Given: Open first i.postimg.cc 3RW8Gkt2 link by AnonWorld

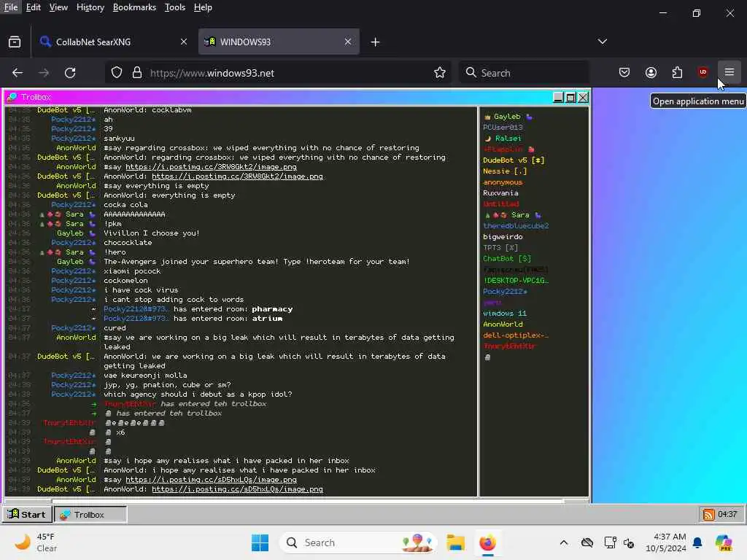Looking at the screenshot, I should tap(211, 167).
